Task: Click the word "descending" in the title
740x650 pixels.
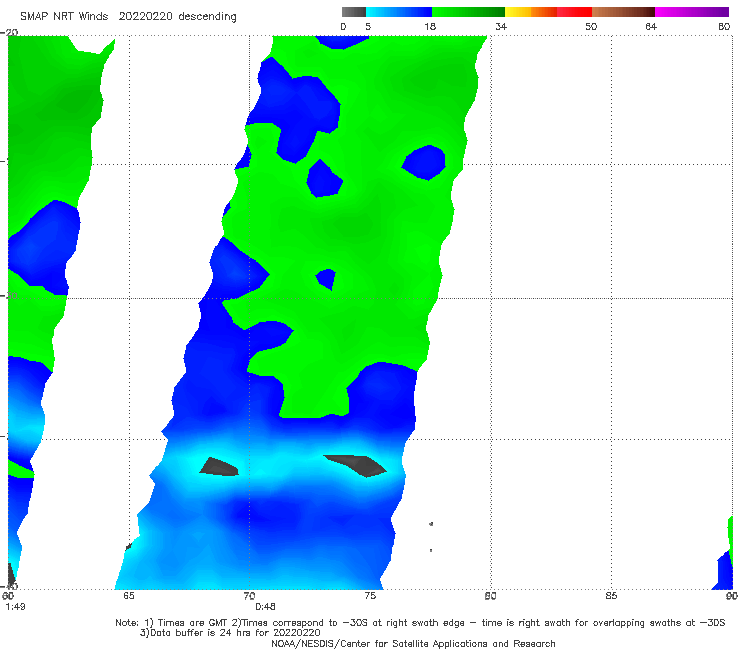Action: pyautogui.click(x=208, y=17)
